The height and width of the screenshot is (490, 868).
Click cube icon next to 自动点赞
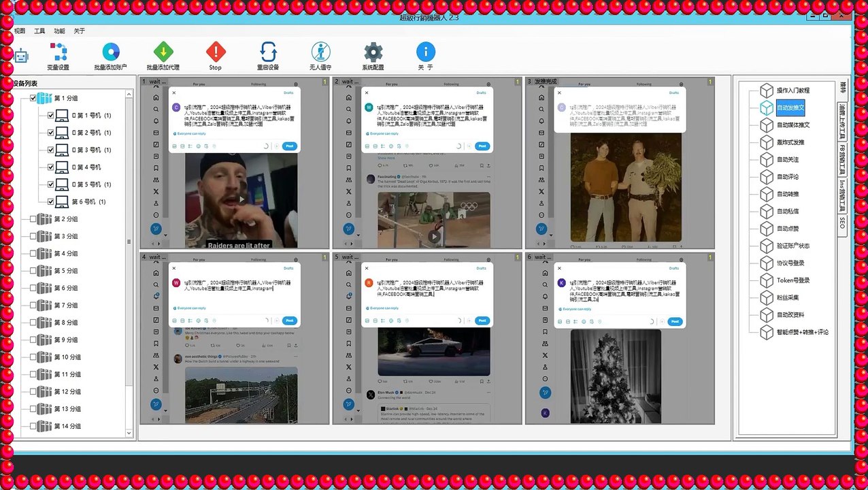tap(767, 229)
